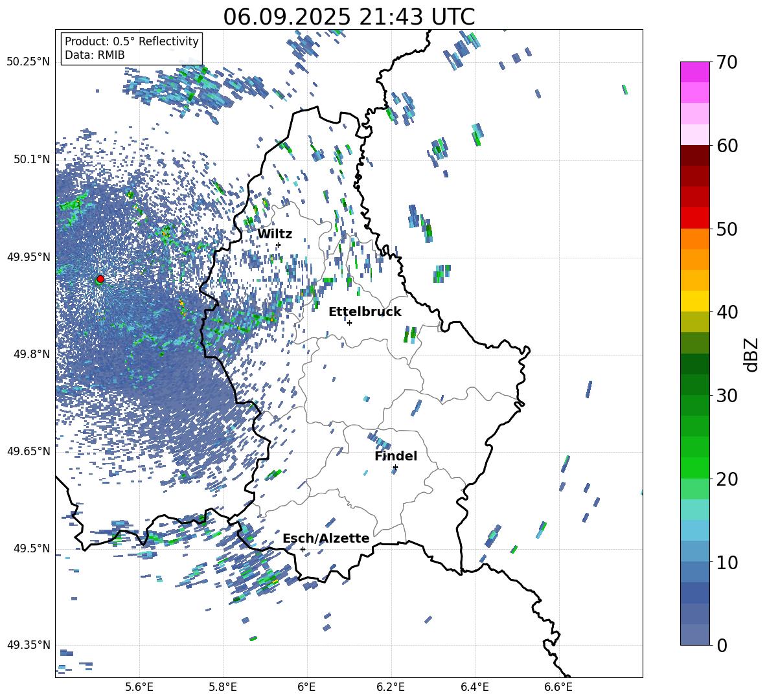This screenshot has height=700, width=767.
Task: Click the cross marker below Wiltz
Action: click(x=279, y=245)
